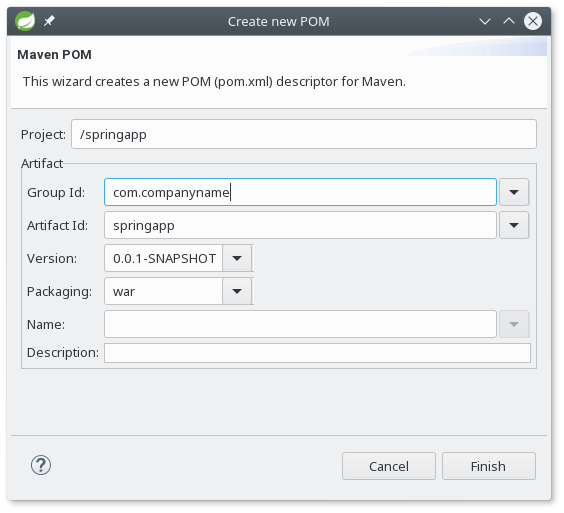Screen dimensions: 564x513
Task: Click inside the Group Id text field
Action: click(x=300, y=192)
